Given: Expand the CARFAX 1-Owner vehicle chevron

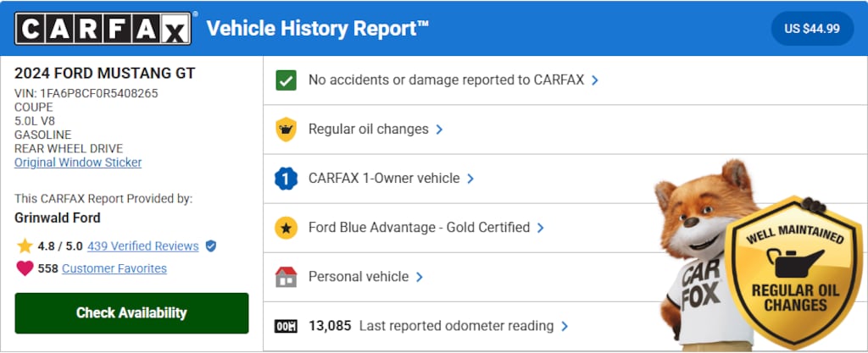Looking at the screenshot, I should click(470, 179).
